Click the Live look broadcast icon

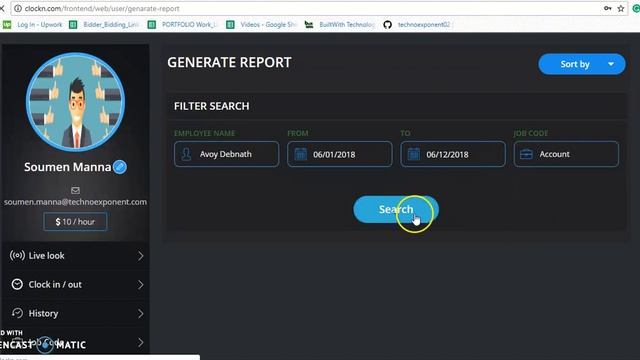pyautogui.click(x=17, y=256)
